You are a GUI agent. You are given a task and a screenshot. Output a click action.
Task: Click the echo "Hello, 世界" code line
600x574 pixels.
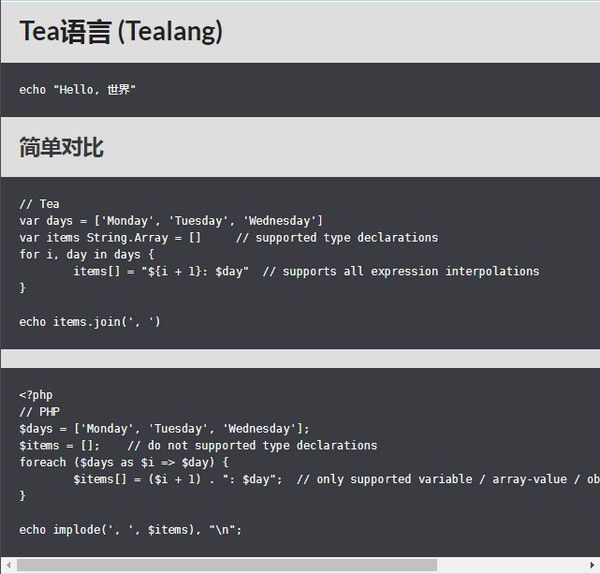tap(77, 90)
